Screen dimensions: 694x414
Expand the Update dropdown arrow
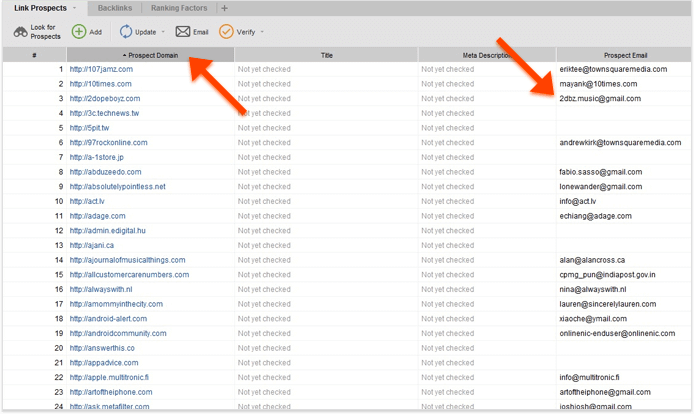163,32
